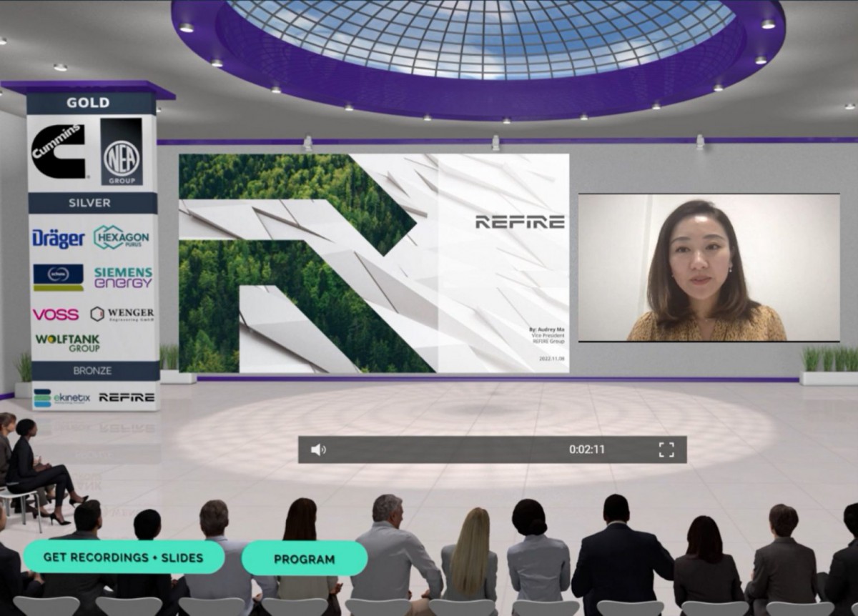858x616 pixels.
Task: Select the Wolftank Group logo
Action: (x=68, y=343)
